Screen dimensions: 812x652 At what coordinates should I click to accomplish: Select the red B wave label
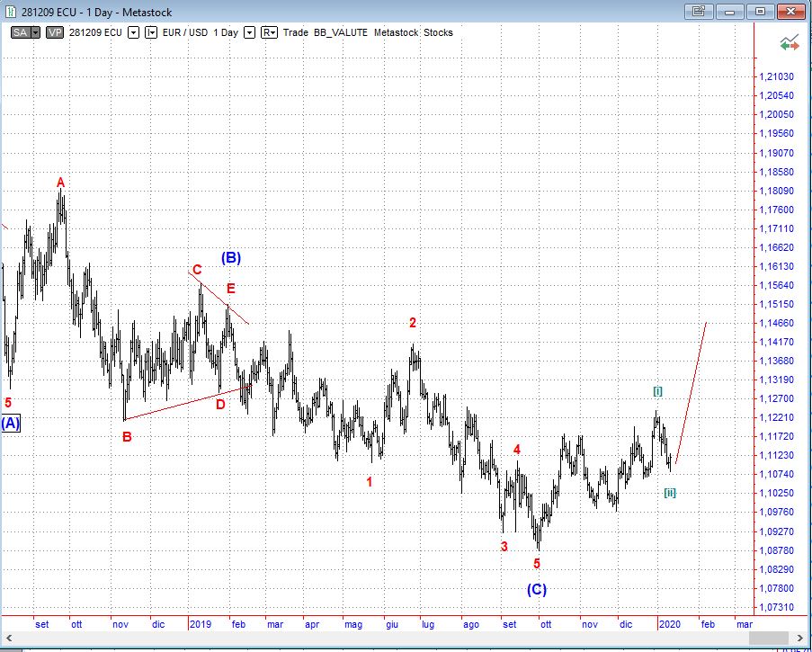[127, 436]
